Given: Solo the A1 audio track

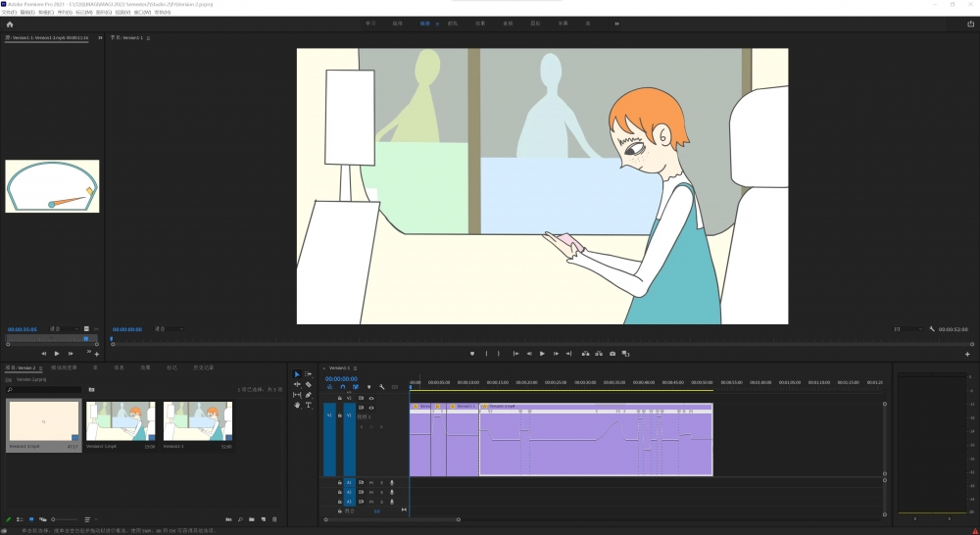Looking at the screenshot, I should click(x=382, y=482).
